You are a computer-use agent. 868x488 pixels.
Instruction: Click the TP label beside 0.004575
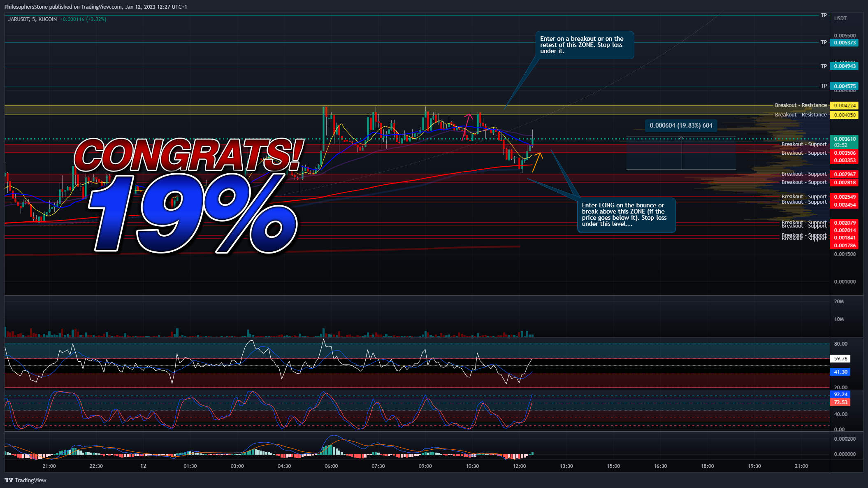824,86
